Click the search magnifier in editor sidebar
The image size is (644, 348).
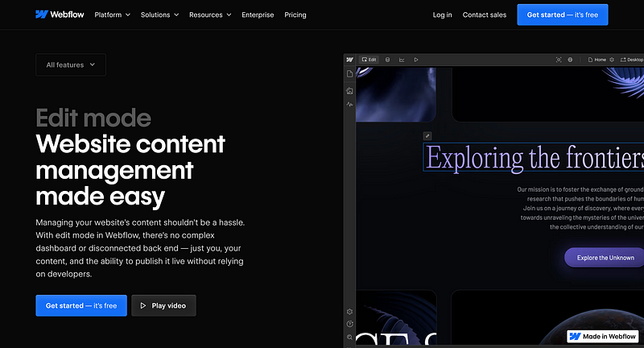(x=349, y=337)
